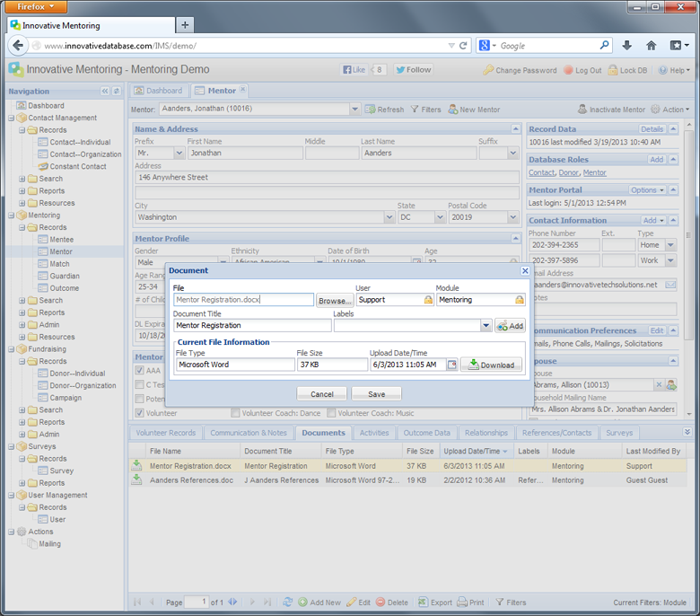Open the Activities tab
Viewport: 700px width, 616px height.
[374, 433]
